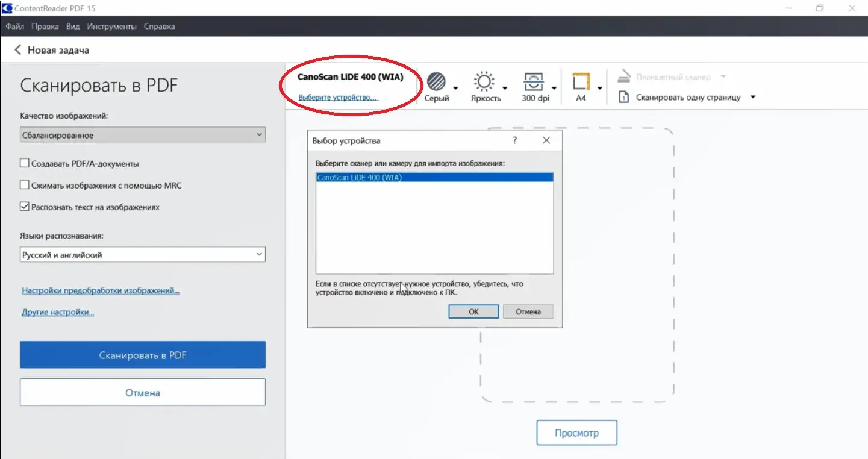Enable Создавать PDF/A-документы checkbox
The width and height of the screenshot is (868, 459).
point(25,163)
